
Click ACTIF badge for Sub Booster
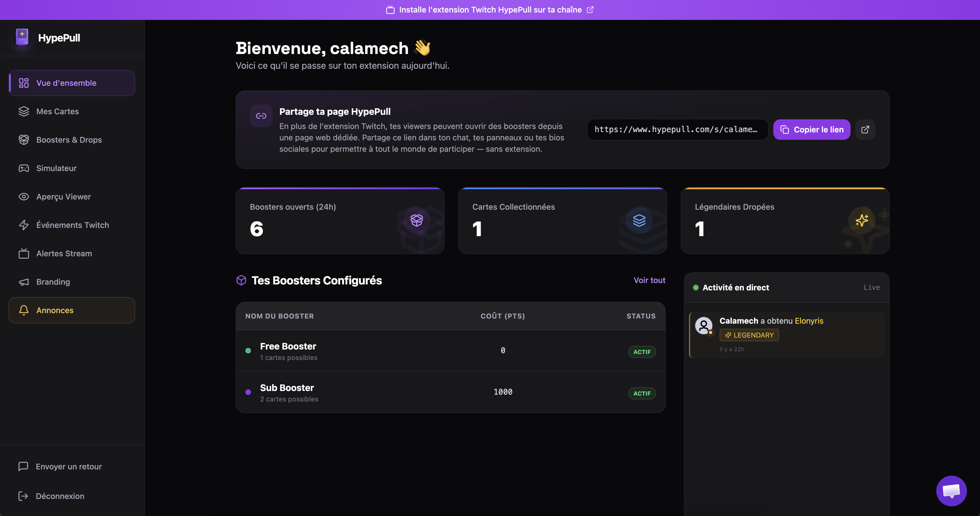click(642, 393)
